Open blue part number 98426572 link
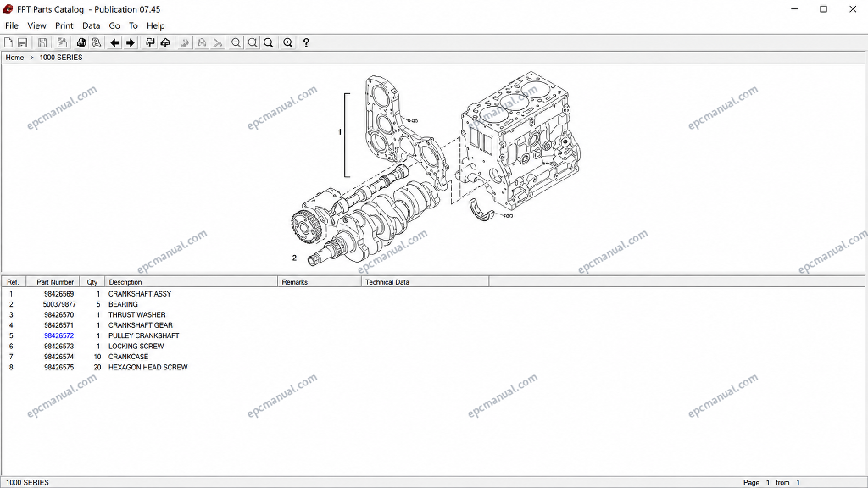This screenshot has height=488, width=868. 58,335
